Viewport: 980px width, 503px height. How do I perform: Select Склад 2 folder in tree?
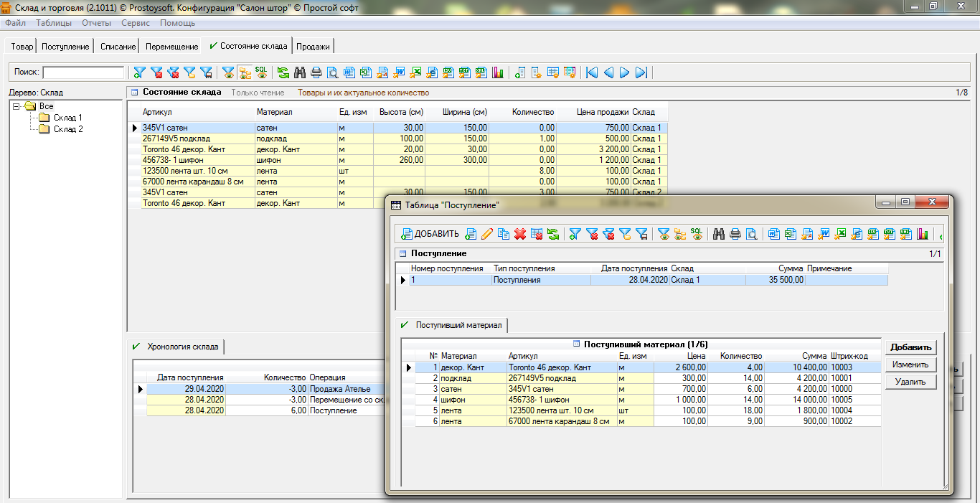pos(67,129)
